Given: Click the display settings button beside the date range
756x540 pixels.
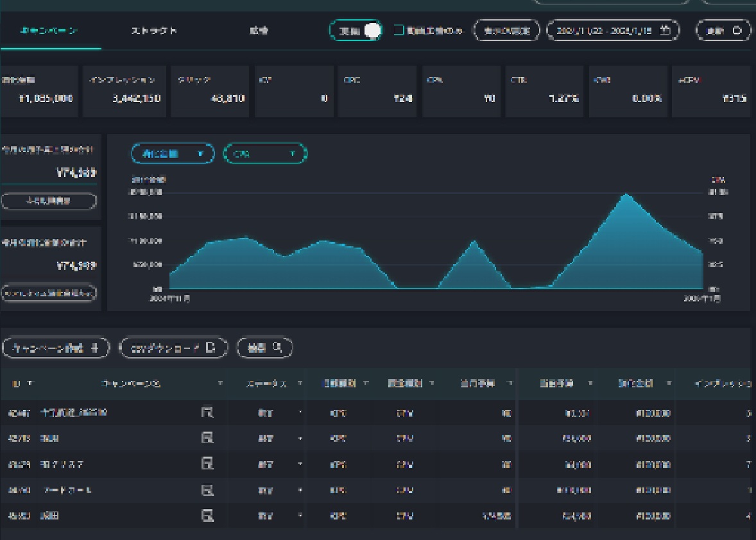Looking at the screenshot, I should click(507, 30).
